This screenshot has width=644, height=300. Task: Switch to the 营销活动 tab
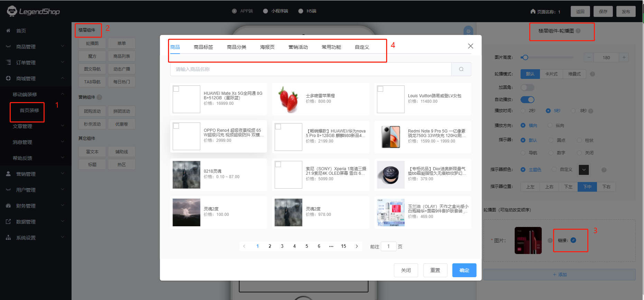pos(298,47)
